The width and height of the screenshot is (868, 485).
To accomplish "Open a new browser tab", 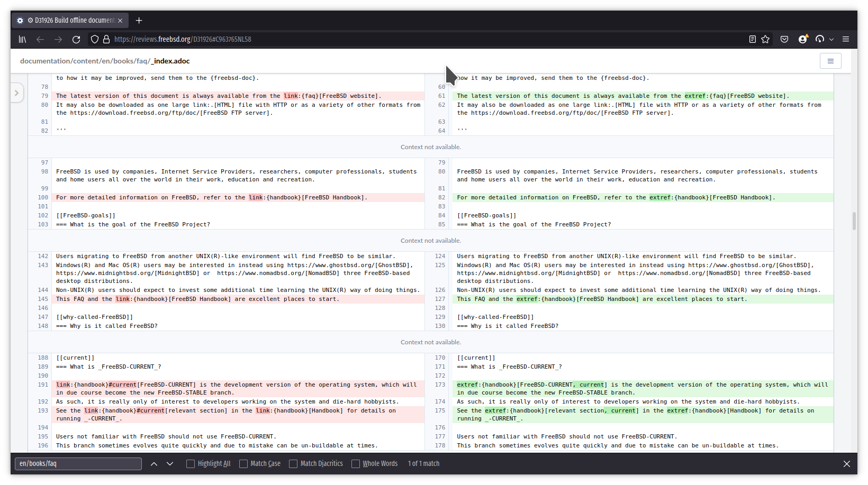I will [139, 21].
